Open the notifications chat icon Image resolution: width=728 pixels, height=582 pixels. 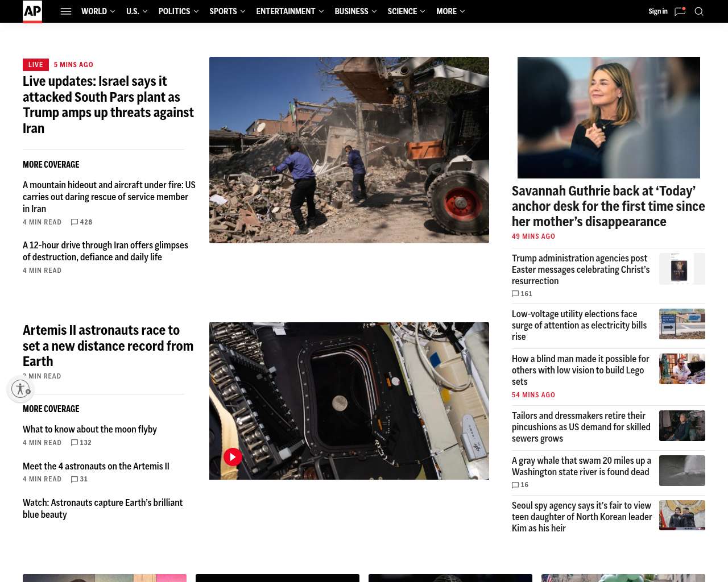680,11
